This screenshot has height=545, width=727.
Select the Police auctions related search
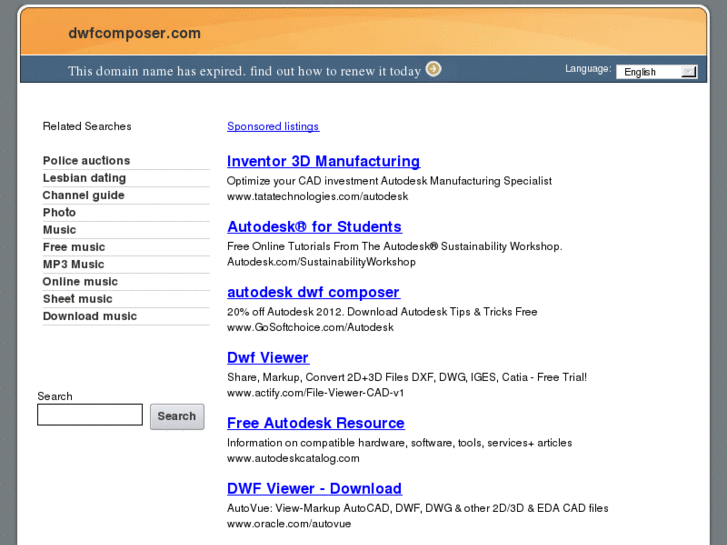[86, 160]
